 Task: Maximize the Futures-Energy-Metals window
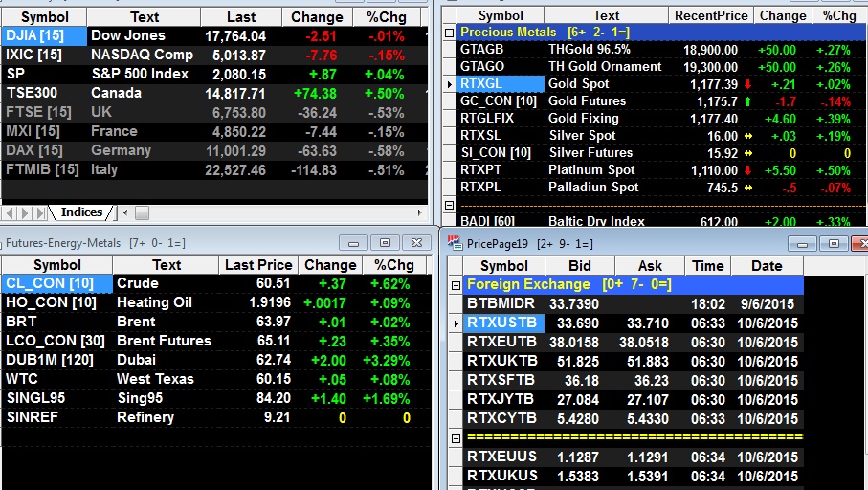[x=386, y=243]
